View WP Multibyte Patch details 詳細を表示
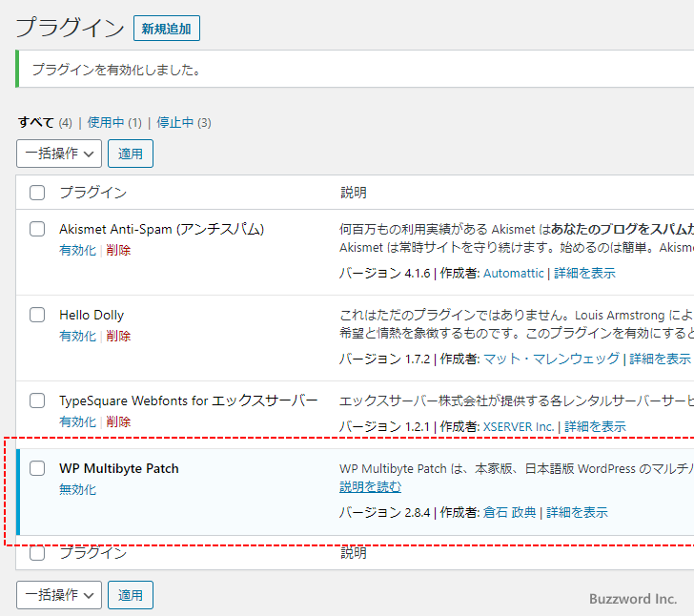This screenshot has height=616, width=694. pyautogui.click(x=577, y=512)
